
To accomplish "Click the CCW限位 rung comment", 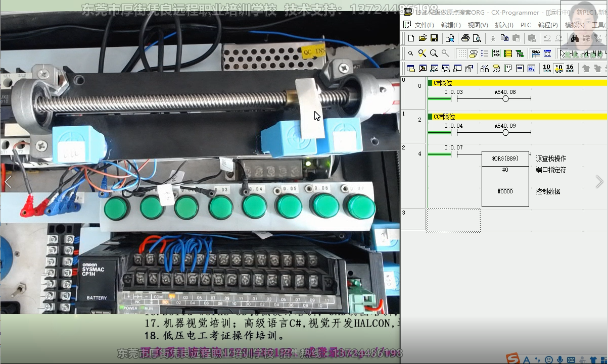I will pos(445,117).
